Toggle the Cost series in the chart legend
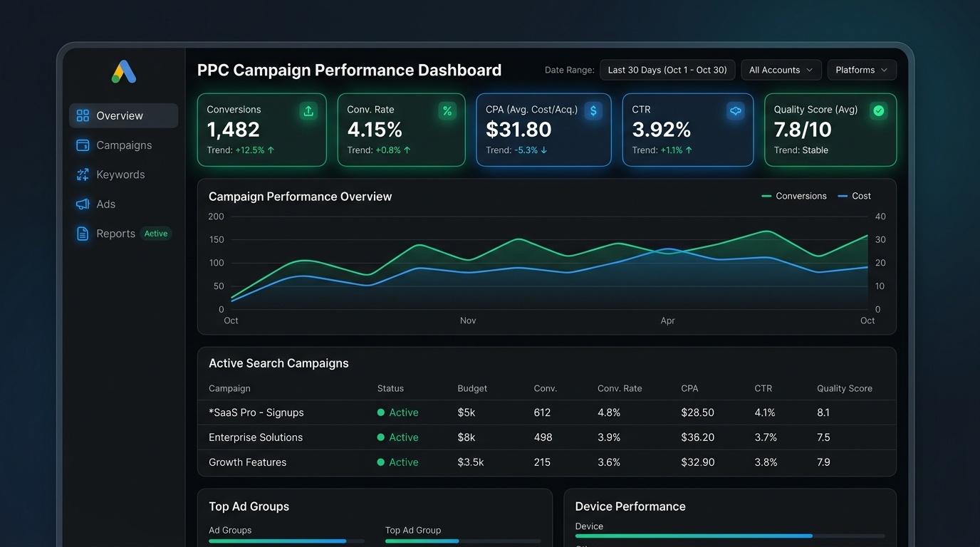 point(855,196)
